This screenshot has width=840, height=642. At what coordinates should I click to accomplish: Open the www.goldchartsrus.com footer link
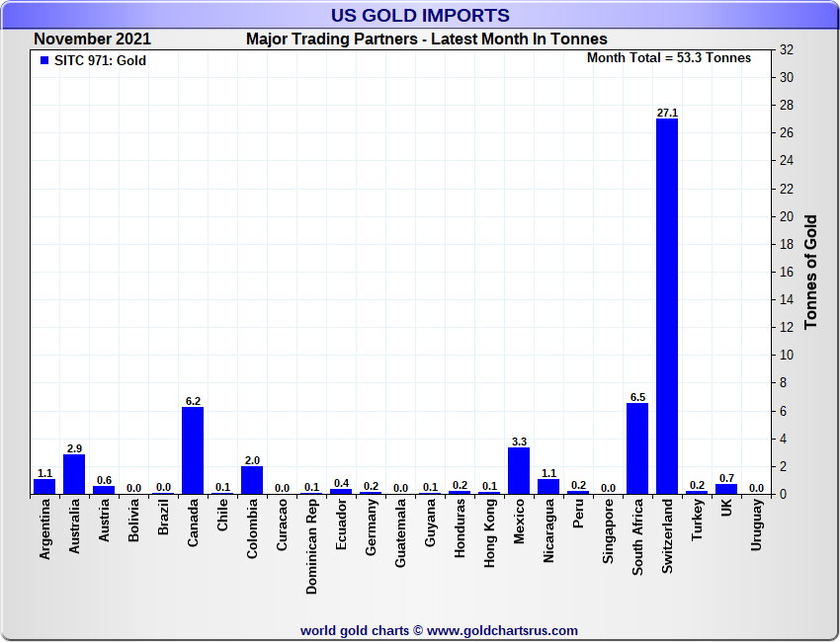click(x=502, y=630)
